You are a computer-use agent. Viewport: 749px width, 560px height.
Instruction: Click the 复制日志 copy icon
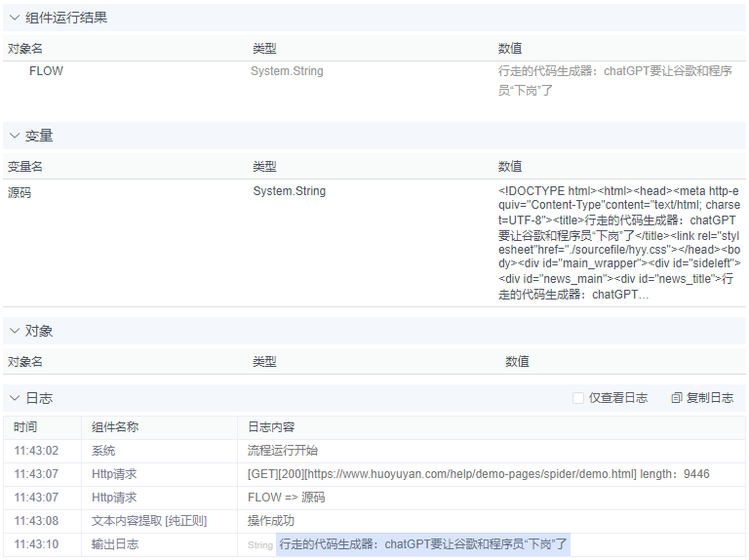click(677, 398)
